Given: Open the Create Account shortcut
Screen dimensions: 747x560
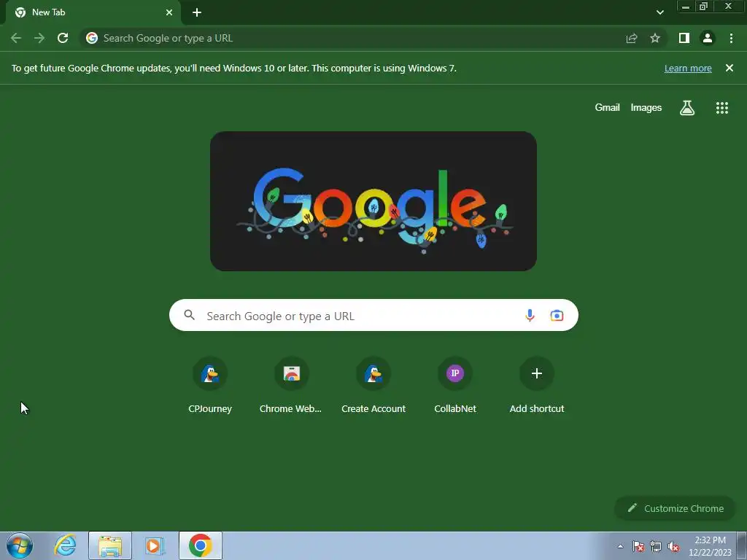Looking at the screenshot, I should [373, 386].
